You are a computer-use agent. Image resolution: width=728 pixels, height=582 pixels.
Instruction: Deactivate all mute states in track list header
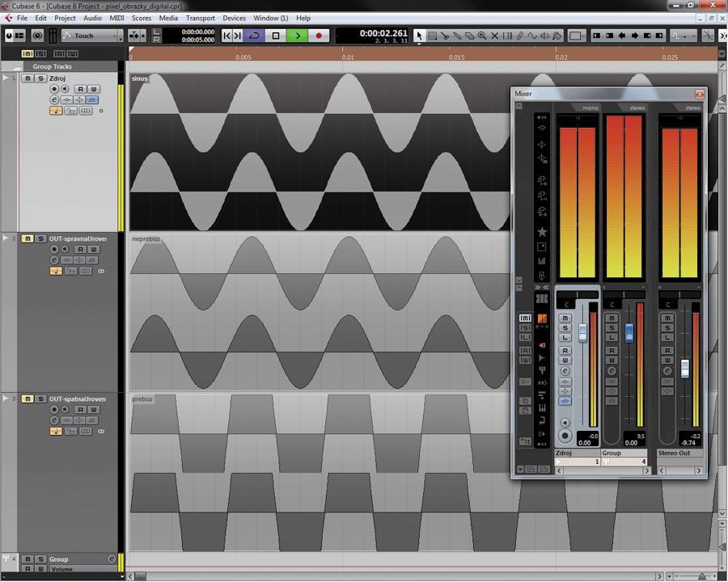coord(28,54)
